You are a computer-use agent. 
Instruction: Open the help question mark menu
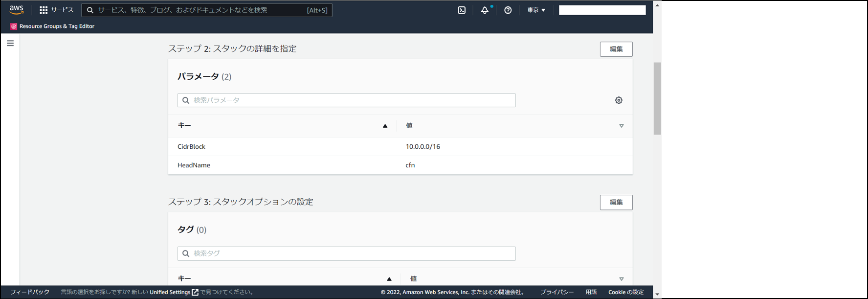tap(508, 10)
